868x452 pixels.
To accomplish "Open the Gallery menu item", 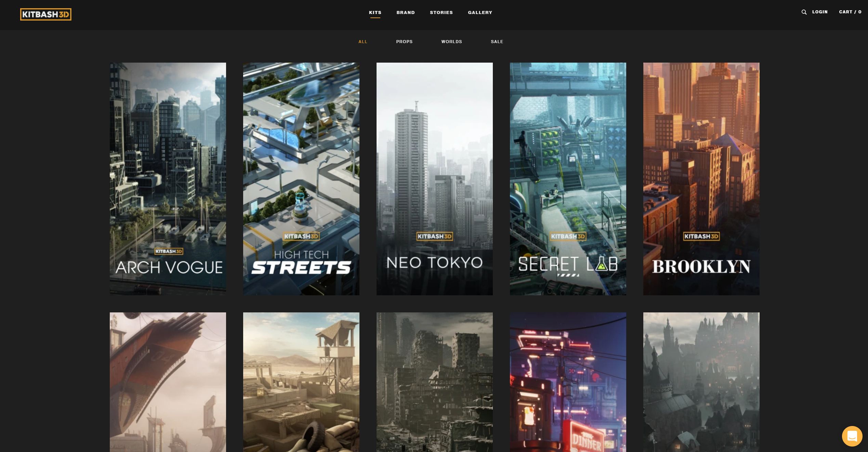I will click(480, 12).
